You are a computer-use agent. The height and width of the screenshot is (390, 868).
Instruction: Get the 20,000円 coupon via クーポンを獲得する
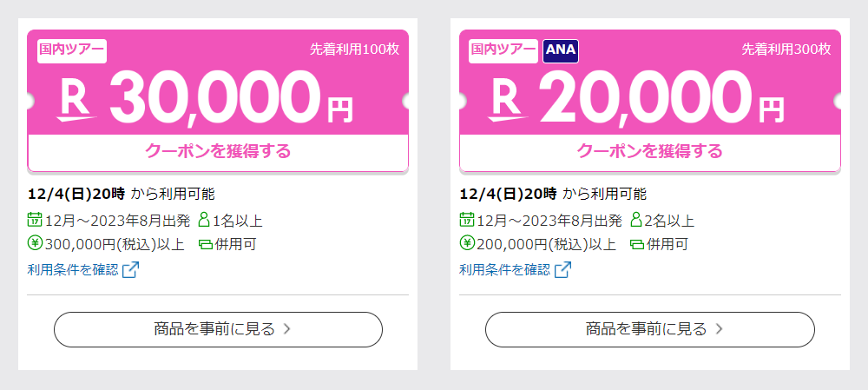pyautogui.click(x=650, y=151)
